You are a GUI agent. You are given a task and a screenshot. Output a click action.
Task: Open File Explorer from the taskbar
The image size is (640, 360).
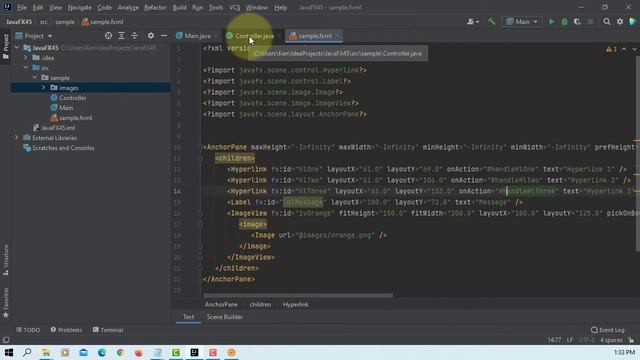coord(46,352)
